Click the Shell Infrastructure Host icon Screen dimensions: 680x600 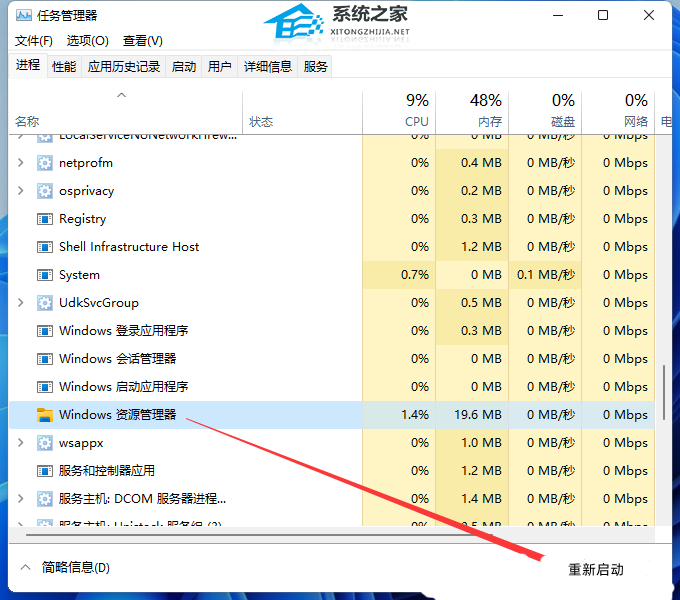44,247
